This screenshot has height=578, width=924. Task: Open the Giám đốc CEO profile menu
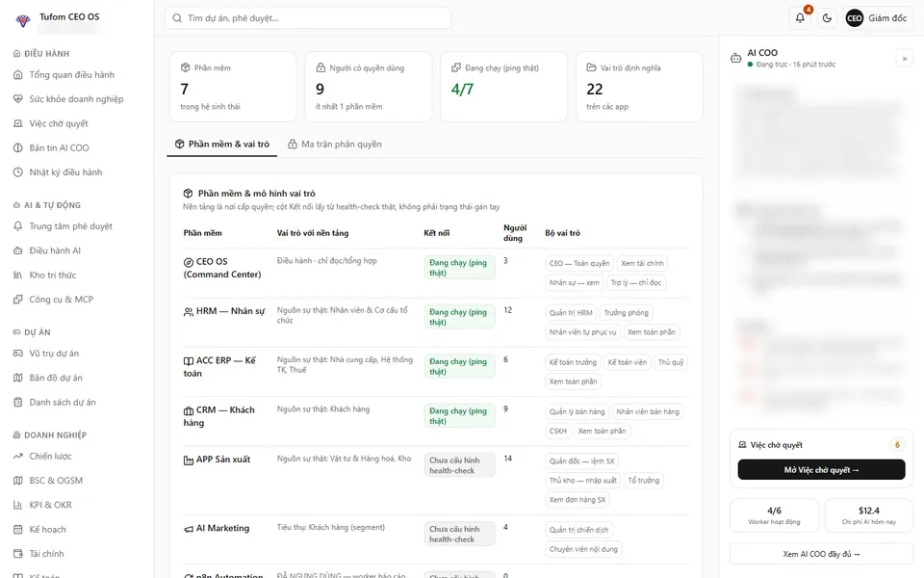pos(877,17)
